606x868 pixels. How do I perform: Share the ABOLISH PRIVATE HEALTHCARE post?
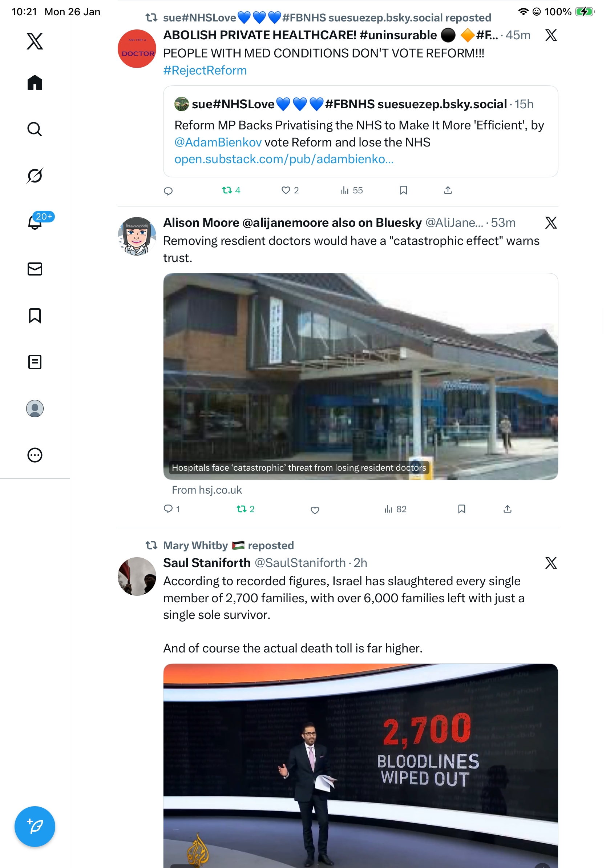click(448, 190)
